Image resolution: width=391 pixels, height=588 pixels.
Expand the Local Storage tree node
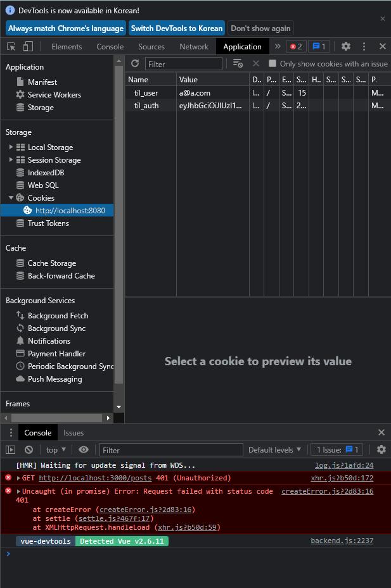(11, 147)
